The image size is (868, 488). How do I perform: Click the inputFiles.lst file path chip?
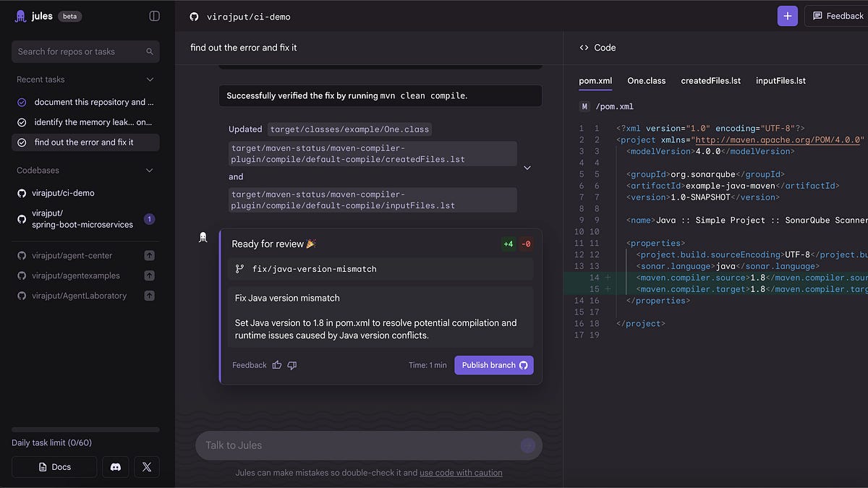[373, 200]
